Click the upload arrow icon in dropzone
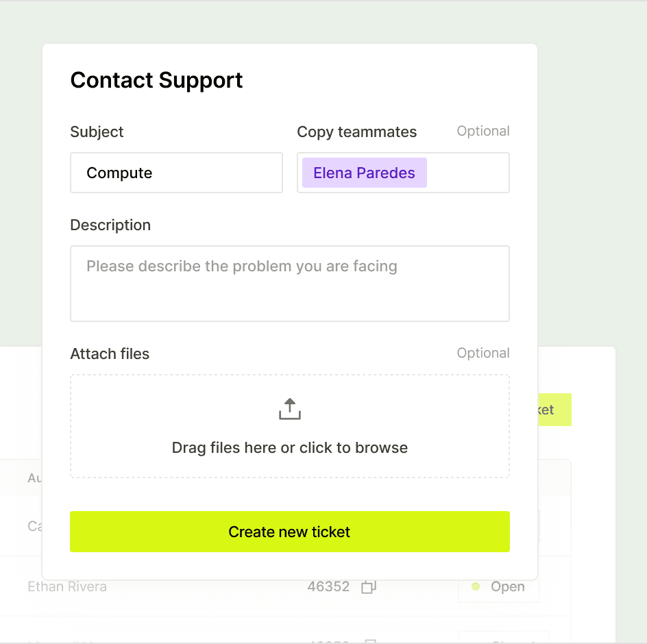Screen dimensions: 647x644 pos(290,409)
